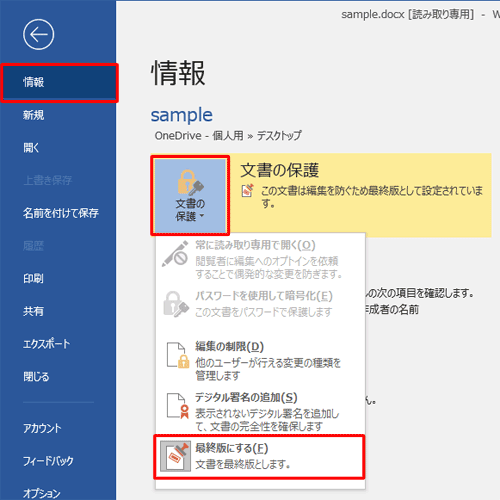Image resolution: width=500 pixels, height=500 pixels.
Task: Click greyed パスワードを使用して暗号化(E) item
Action: tap(260, 304)
